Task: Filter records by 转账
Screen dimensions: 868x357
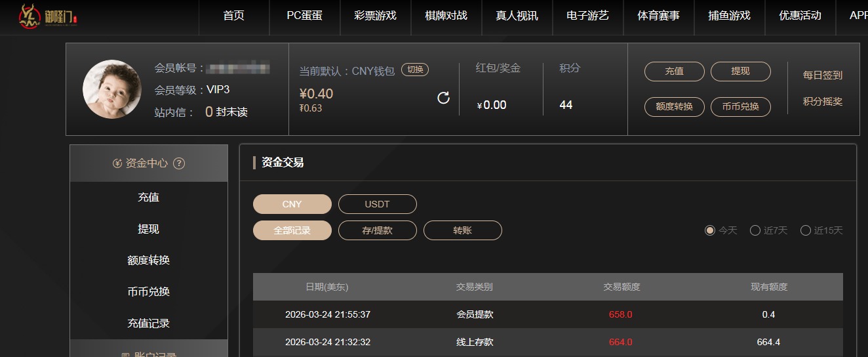Action: [x=463, y=230]
